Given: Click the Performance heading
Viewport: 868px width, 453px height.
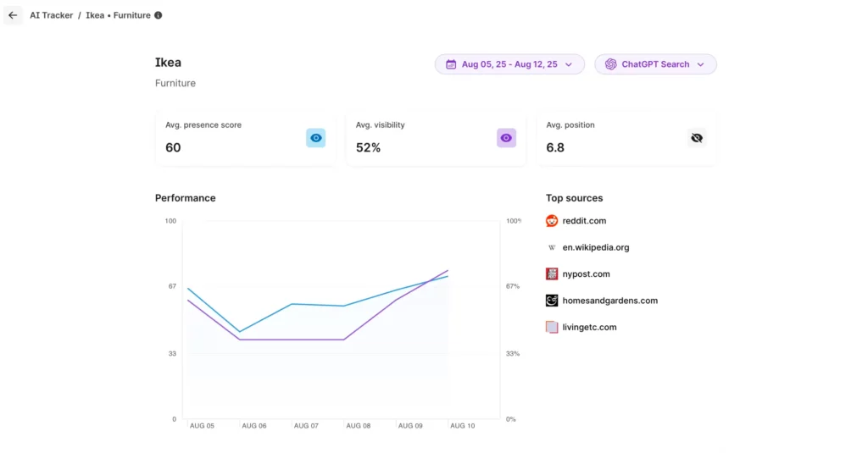Looking at the screenshot, I should click(186, 198).
